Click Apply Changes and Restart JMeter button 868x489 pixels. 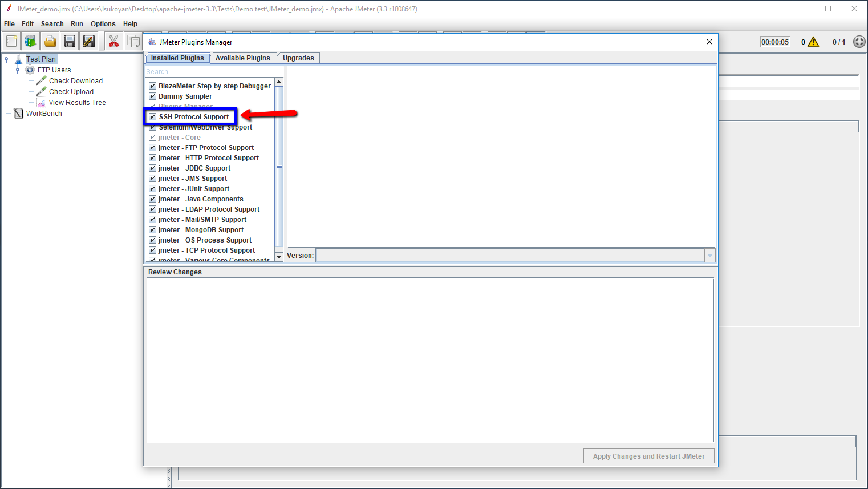[649, 456]
